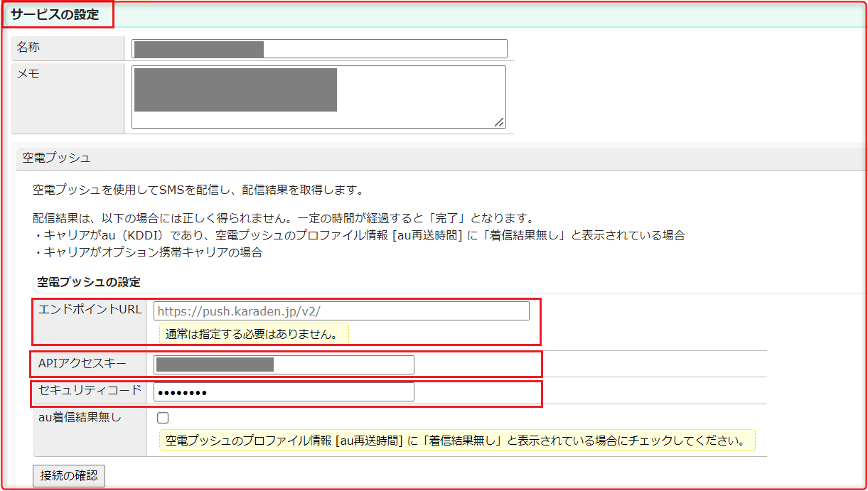Click the yellow hint below au着信結果無し checkbox
The width and height of the screenshot is (868, 491).
pos(456,441)
